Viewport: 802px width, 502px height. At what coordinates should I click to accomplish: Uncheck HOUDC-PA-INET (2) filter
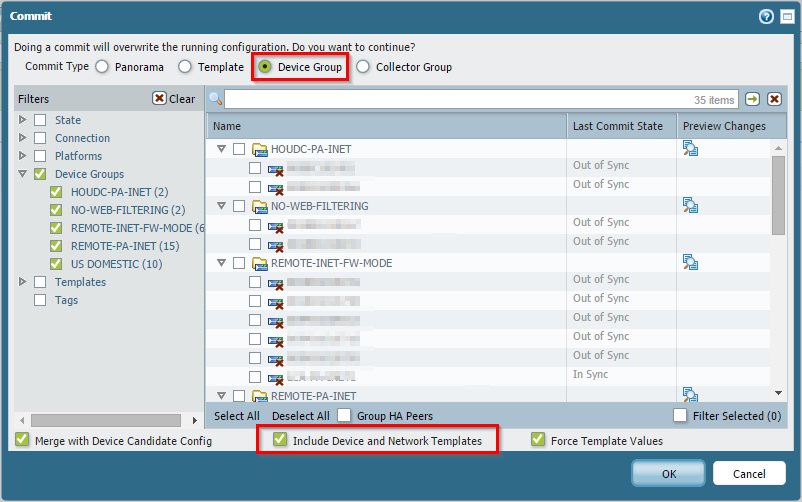click(56, 192)
